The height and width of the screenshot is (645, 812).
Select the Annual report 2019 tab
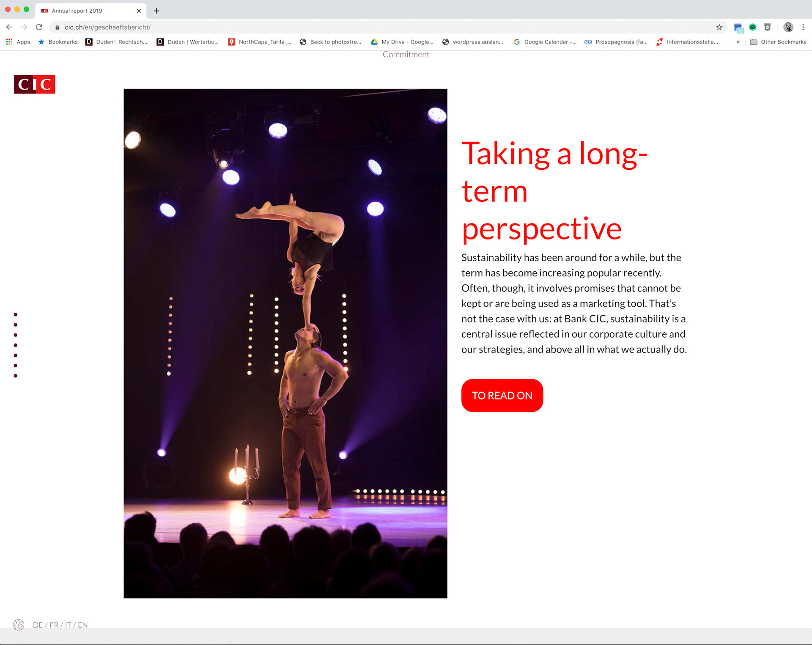coord(77,11)
